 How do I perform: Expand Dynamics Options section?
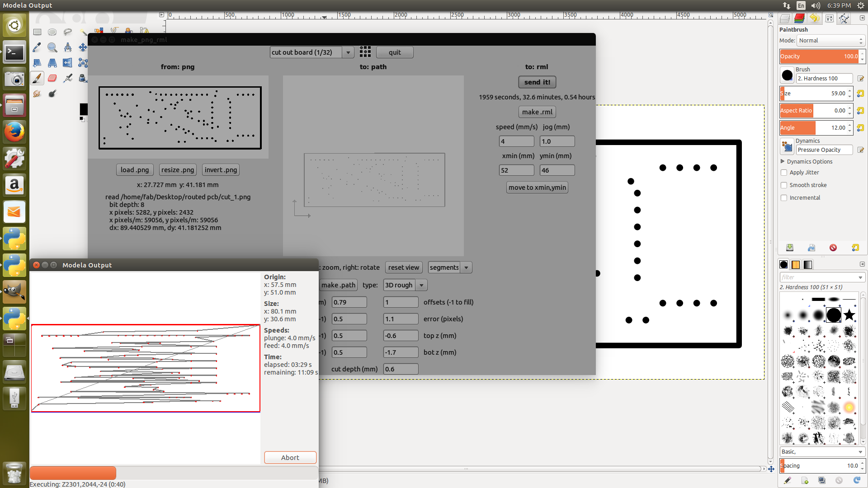click(x=783, y=161)
